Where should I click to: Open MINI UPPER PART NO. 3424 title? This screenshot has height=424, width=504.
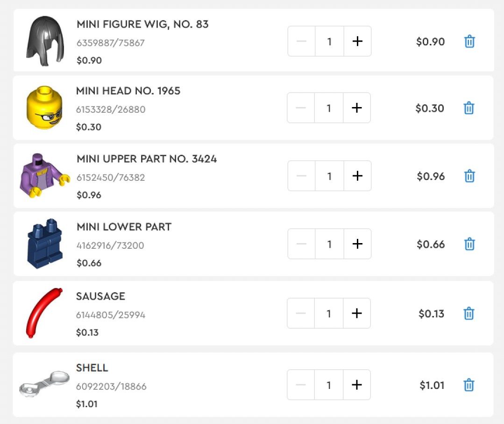[147, 159]
